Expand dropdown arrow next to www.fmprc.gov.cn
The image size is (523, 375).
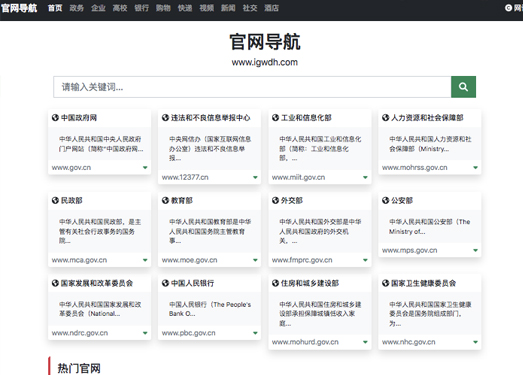[365, 260]
